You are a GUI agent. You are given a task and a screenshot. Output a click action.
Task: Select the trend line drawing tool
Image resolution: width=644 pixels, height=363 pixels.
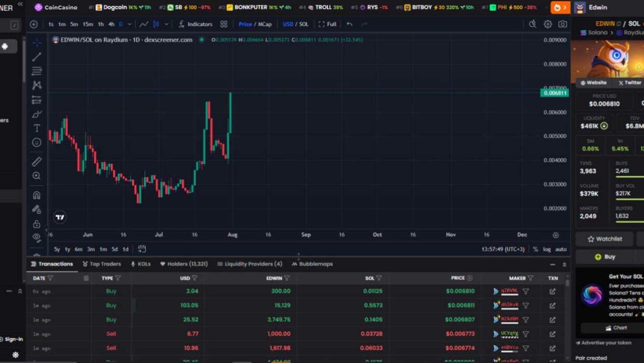tap(36, 57)
